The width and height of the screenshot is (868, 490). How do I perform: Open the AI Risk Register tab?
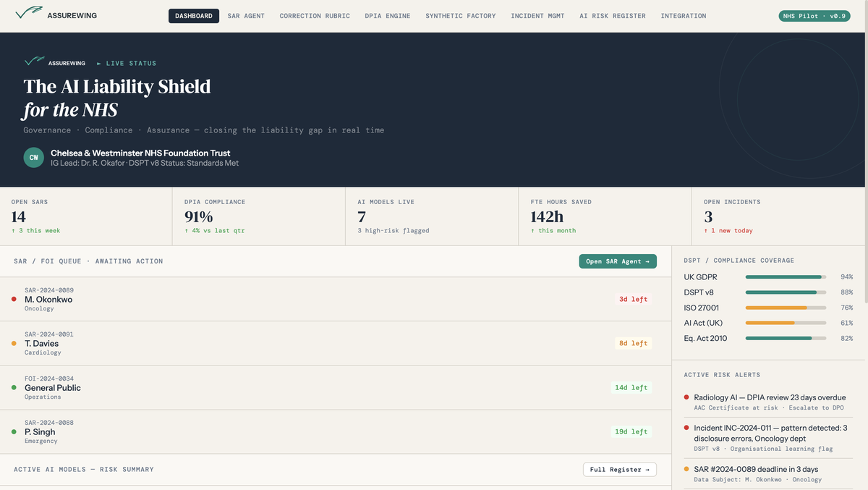[613, 16]
